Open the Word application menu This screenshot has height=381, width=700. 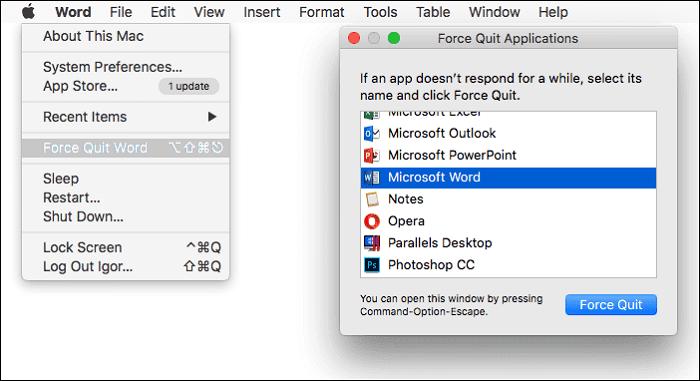[73, 12]
